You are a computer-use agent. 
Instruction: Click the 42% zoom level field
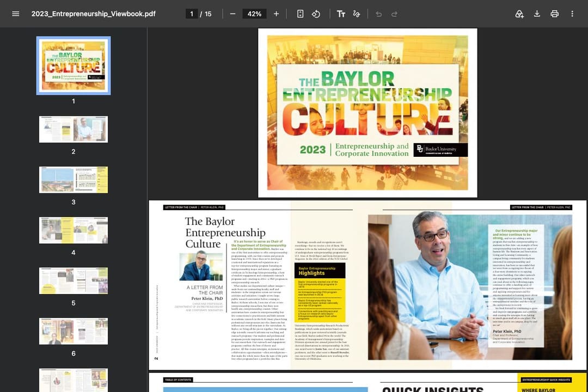pyautogui.click(x=254, y=14)
